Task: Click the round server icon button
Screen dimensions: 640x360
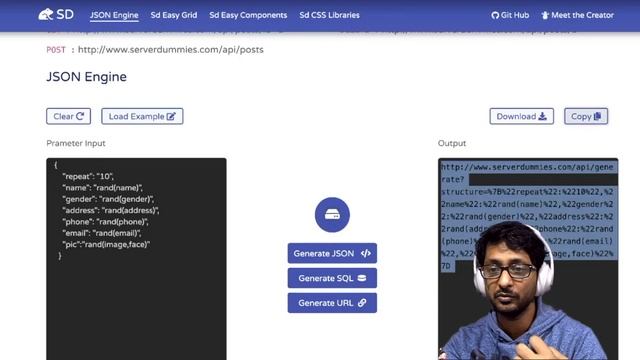Action: pyautogui.click(x=332, y=215)
